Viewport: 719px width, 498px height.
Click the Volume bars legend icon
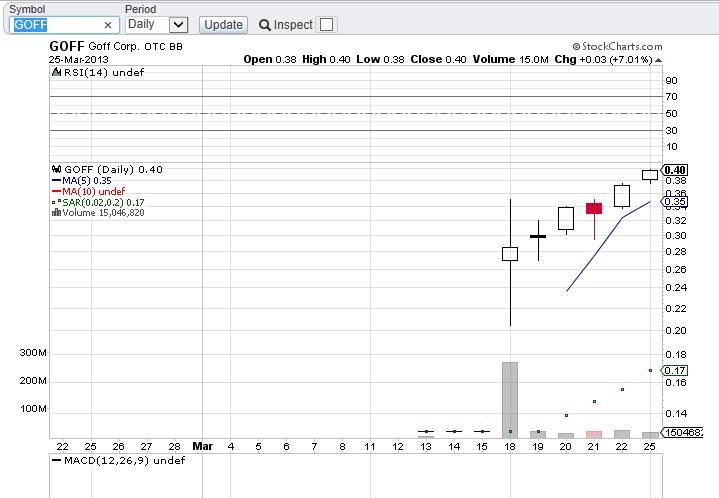tap(56, 212)
